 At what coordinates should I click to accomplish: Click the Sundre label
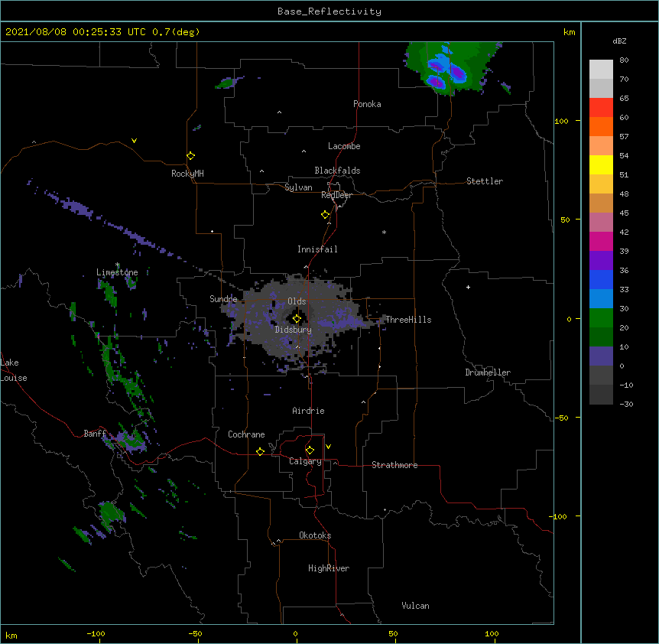coord(223,299)
